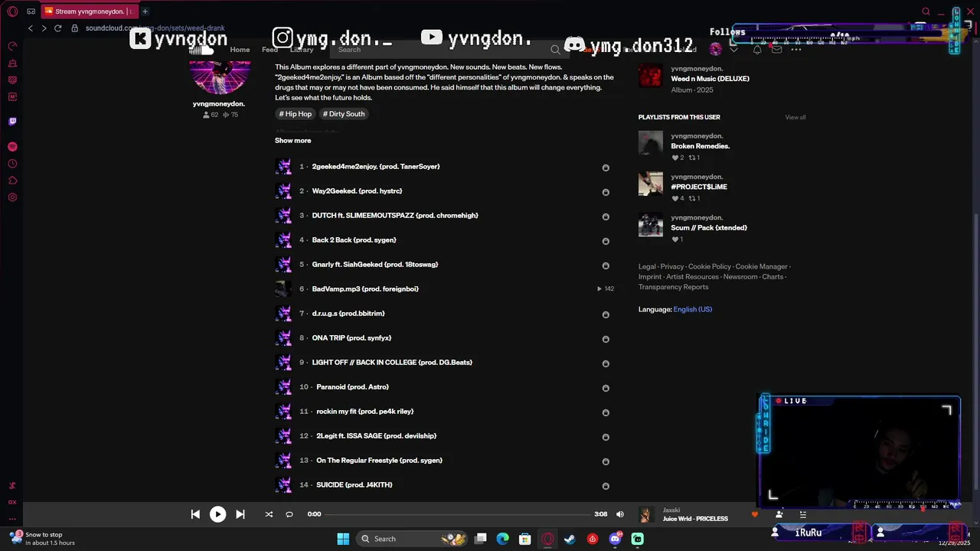
Task: Like the Scum // Pack playlist
Action: pos(677,240)
